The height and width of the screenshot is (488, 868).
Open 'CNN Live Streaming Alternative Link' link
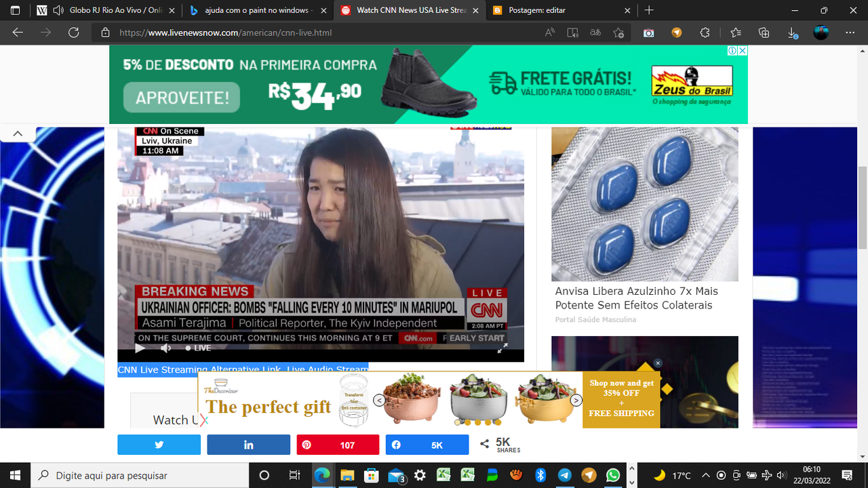(201, 369)
